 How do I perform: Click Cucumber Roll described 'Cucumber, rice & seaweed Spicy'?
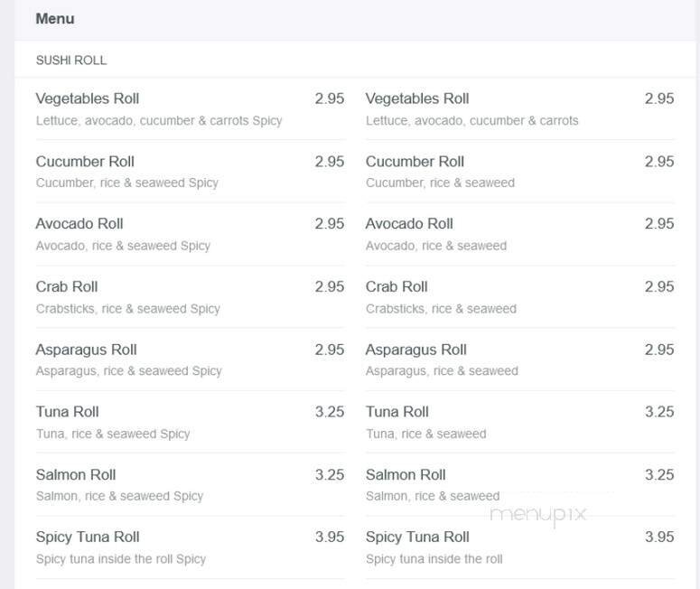[85, 162]
